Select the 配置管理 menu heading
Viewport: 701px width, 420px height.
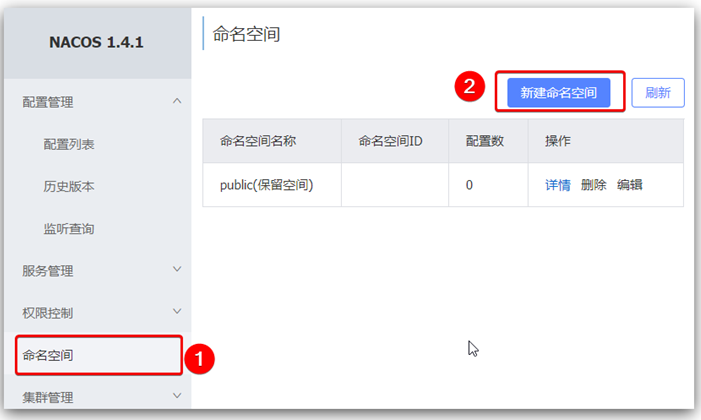pos(48,102)
